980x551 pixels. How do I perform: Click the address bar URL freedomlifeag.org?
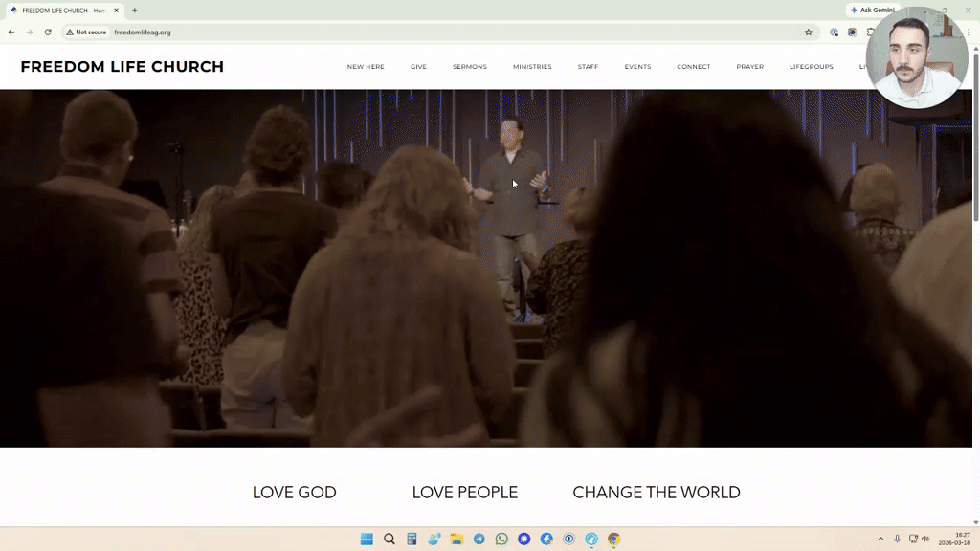143,33
